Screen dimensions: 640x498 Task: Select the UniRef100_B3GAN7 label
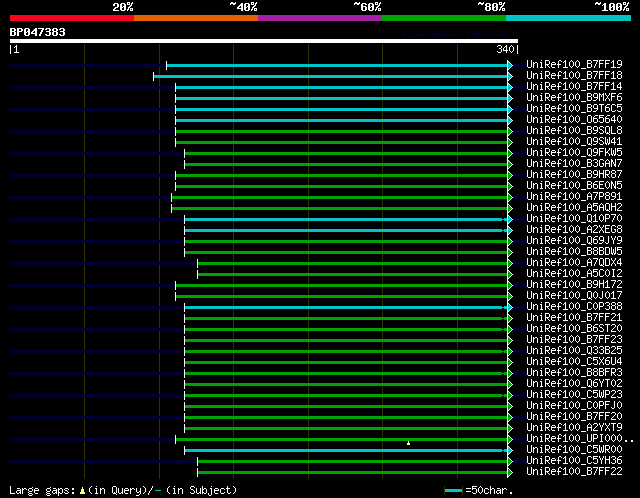pos(574,163)
